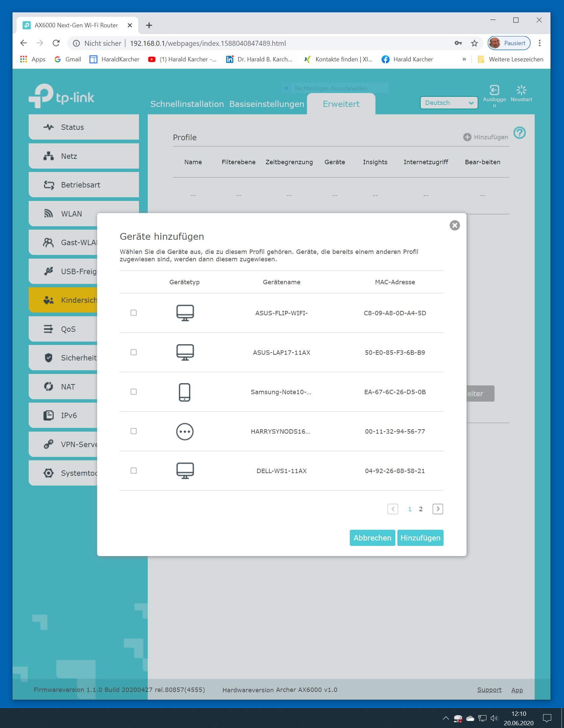Go to the next device list page
Screen dimensions: 564x728
click(x=438, y=509)
